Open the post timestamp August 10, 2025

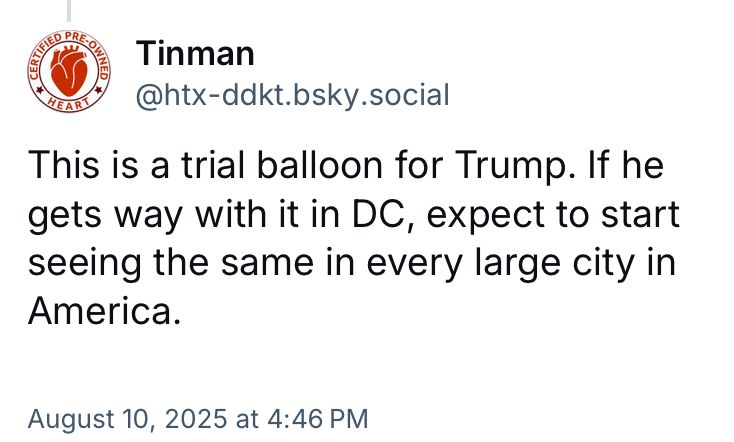pos(198,419)
